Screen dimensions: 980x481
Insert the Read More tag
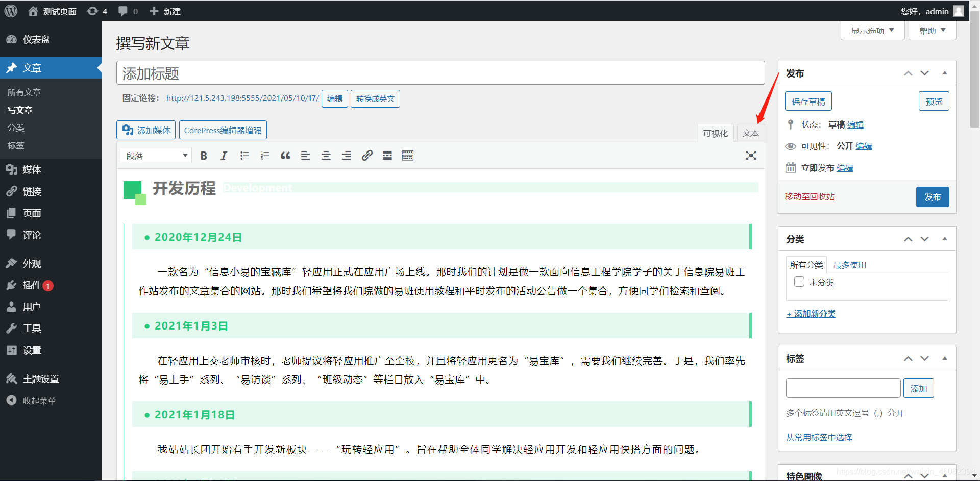coord(387,156)
